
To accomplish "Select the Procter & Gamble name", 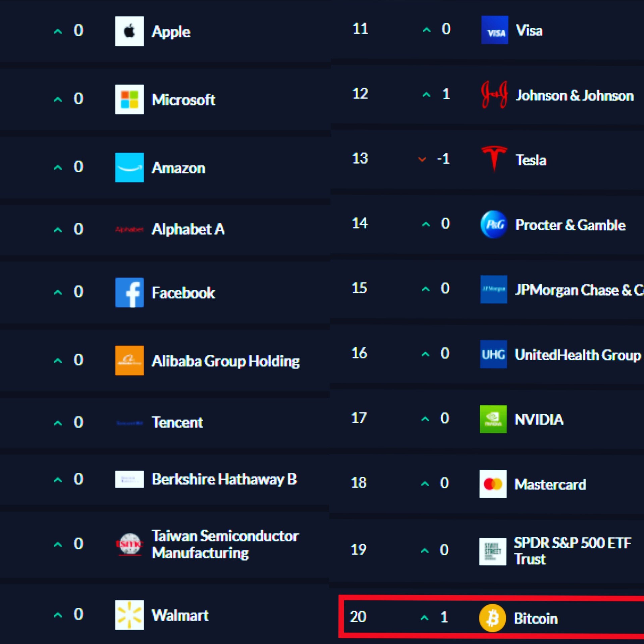I will pos(570,225).
